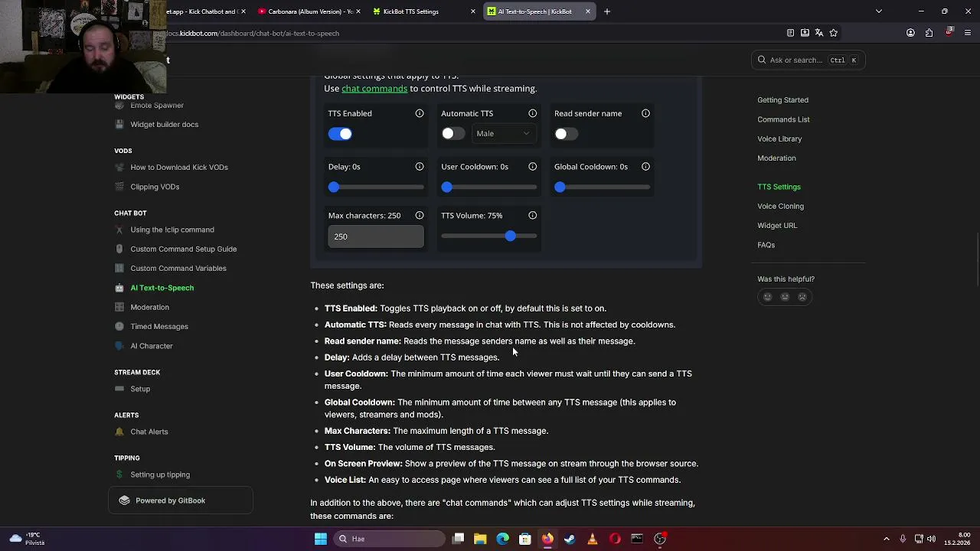Viewport: 980px width, 551px height.
Task: Click the Powered by GitBook link
Action: 180,500
